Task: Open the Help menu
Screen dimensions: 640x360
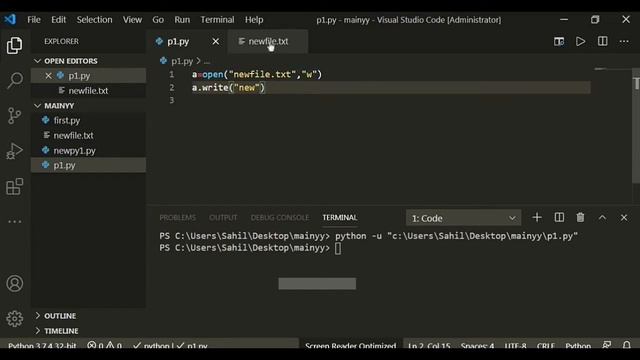Action: click(x=254, y=20)
